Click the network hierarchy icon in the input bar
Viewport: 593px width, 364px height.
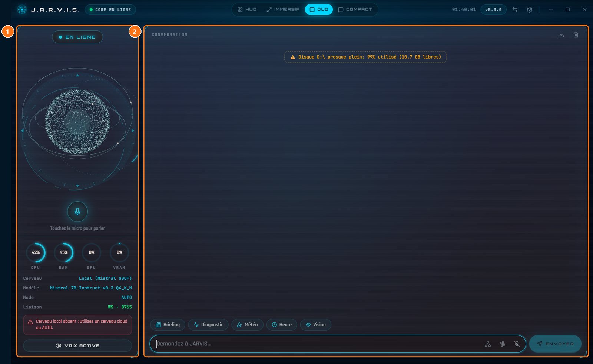click(488, 344)
